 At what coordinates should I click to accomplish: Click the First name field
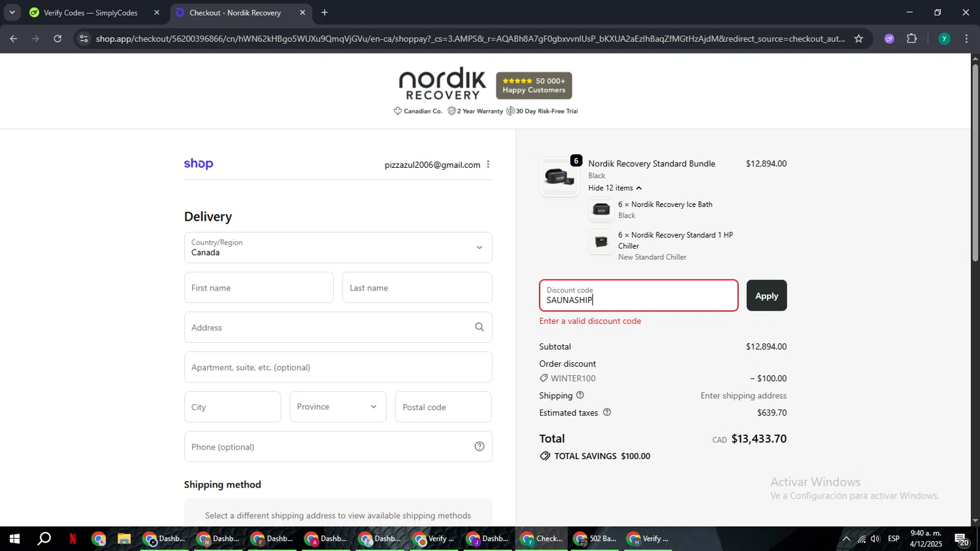click(x=259, y=288)
